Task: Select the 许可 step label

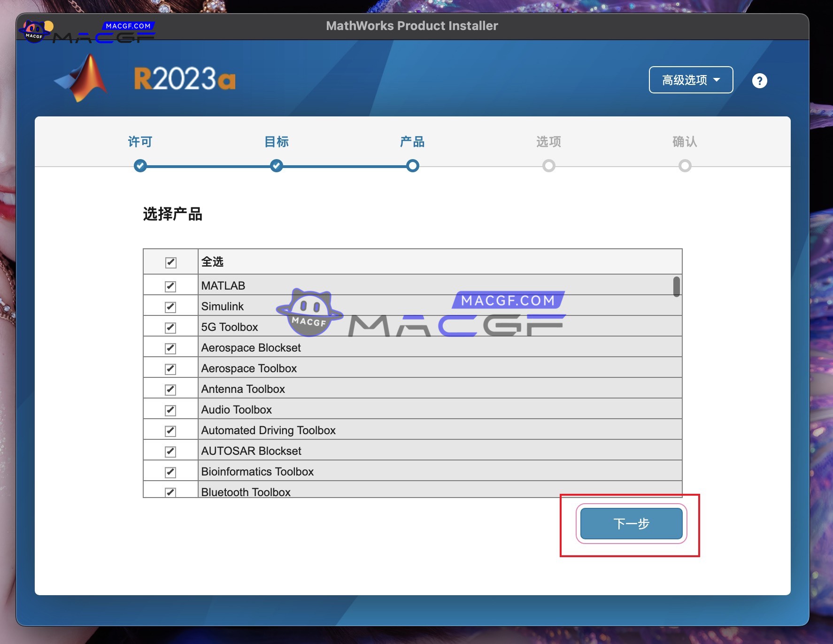Action: 140,141
